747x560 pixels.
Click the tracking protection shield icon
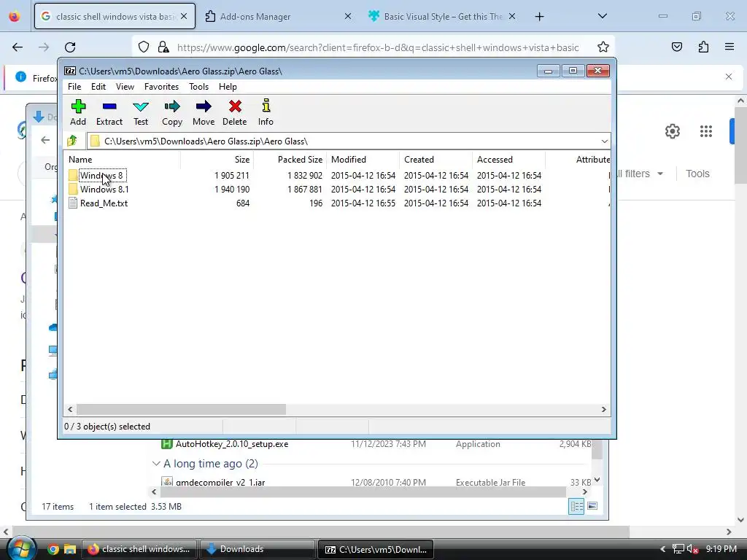coord(144,47)
